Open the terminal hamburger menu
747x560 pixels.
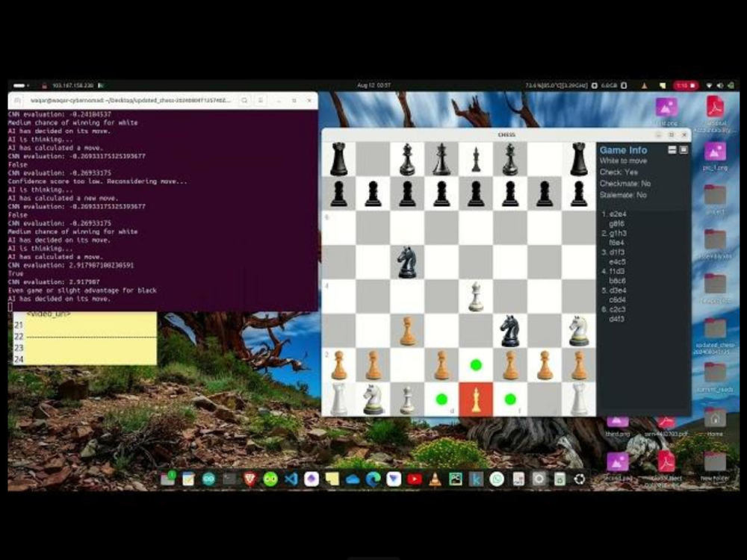[x=260, y=101]
